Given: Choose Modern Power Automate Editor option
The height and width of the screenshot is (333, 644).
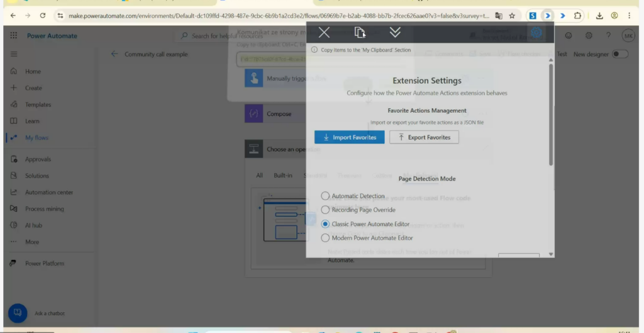Looking at the screenshot, I should [x=325, y=238].
